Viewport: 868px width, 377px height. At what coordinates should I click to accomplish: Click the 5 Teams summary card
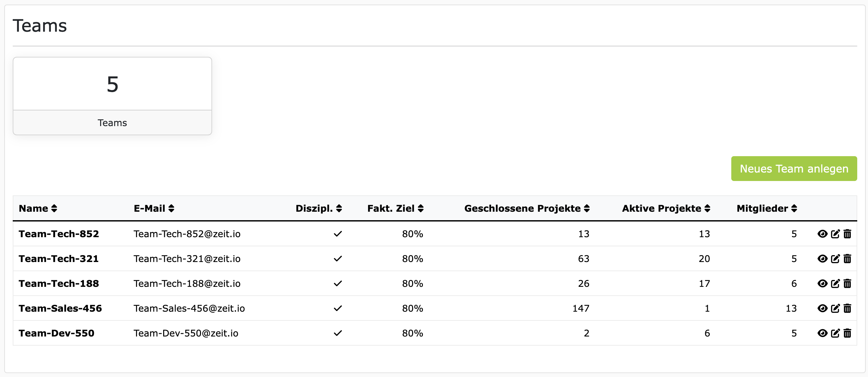pos(112,96)
